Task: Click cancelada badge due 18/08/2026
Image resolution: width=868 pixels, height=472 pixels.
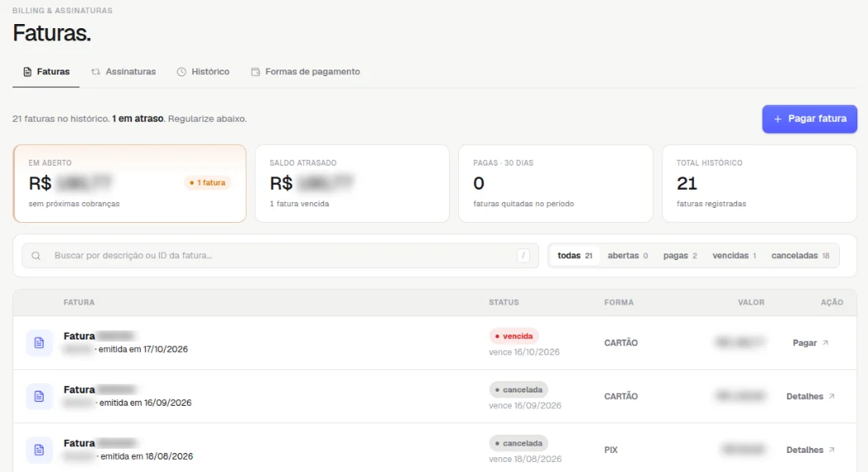Action: pos(518,443)
